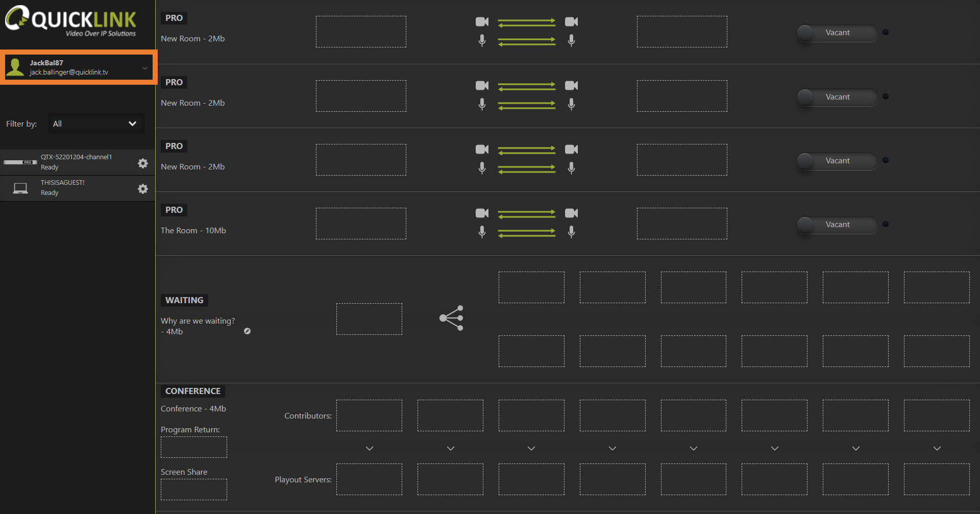Open settings gear for QTX-52201204-channel1
The width and height of the screenshot is (980, 514).
[143, 163]
